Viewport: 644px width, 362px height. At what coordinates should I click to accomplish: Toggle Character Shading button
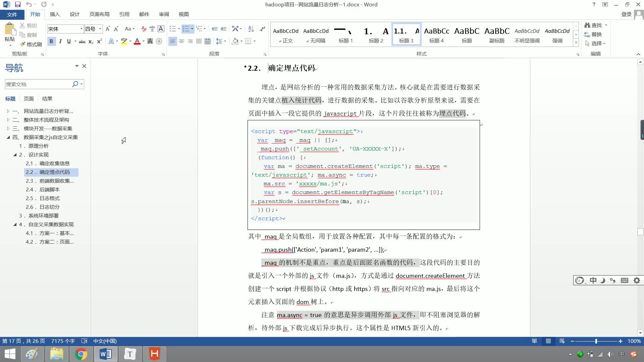click(x=150, y=41)
